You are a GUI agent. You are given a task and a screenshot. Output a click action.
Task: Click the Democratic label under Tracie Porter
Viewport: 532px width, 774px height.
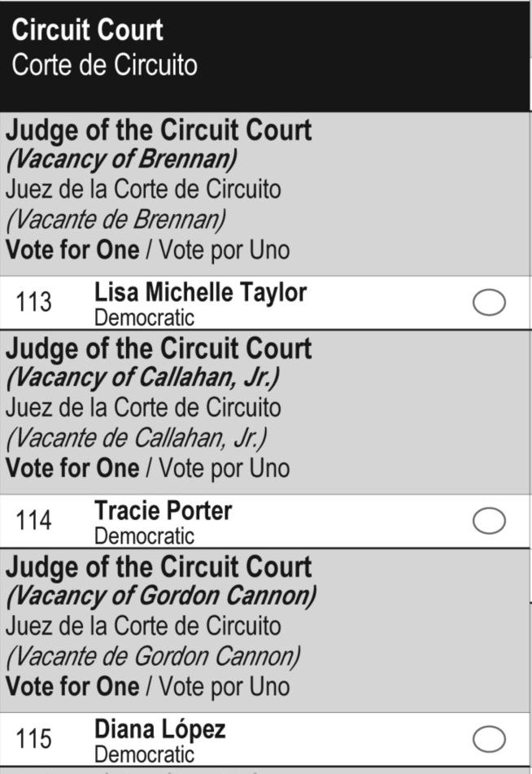tap(144, 536)
